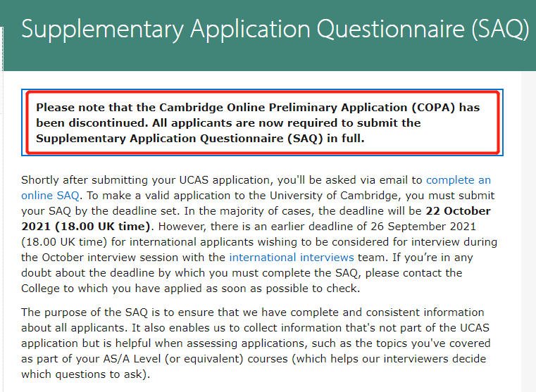Click the Supplementary Application Questionnaire (SAQ) heading
Viewport: 536px width, 392px height.
click(x=275, y=30)
